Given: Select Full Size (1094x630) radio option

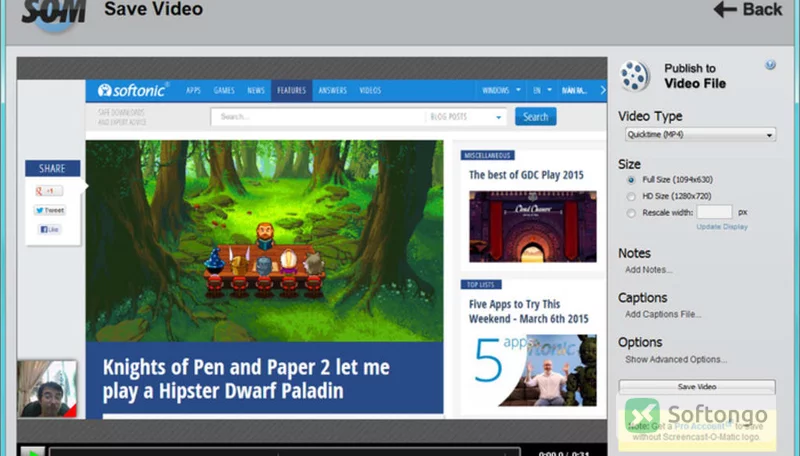Looking at the screenshot, I should 631,180.
